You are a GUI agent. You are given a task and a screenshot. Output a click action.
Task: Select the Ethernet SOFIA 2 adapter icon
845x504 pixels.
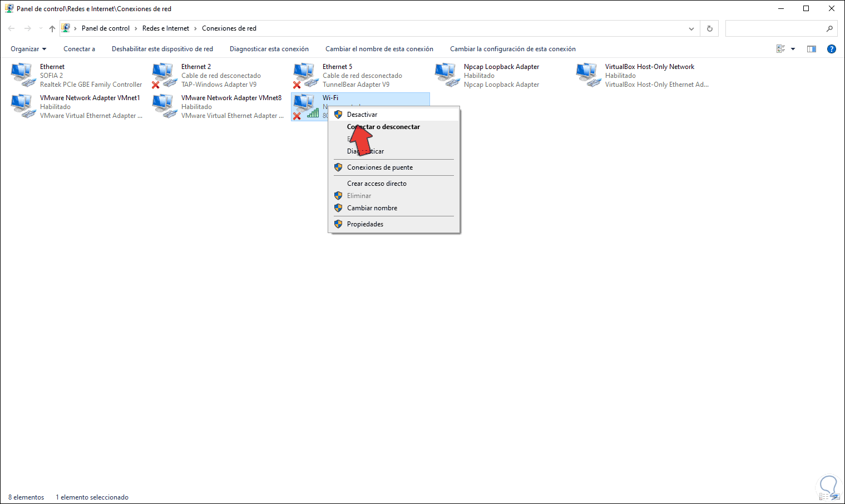23,75
